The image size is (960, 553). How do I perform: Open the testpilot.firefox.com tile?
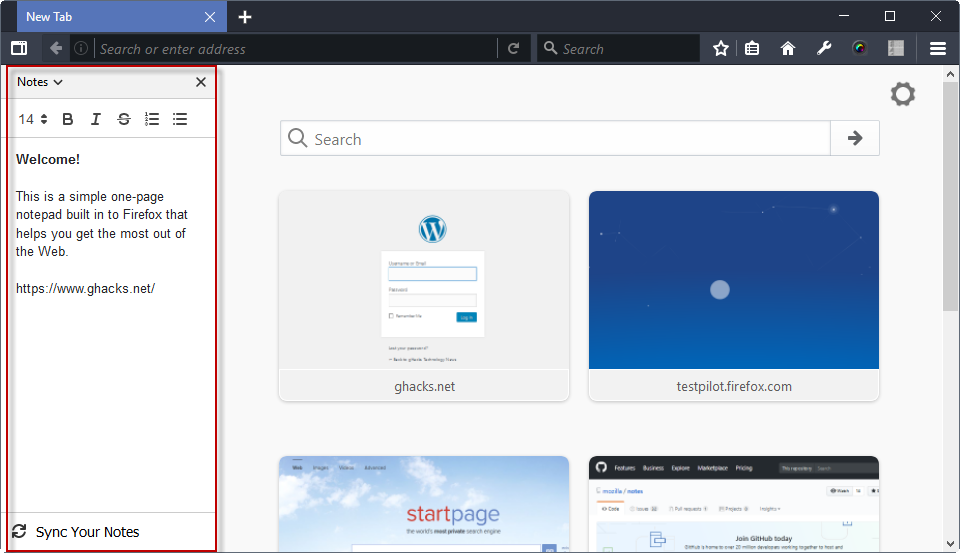tap(733, 296)
